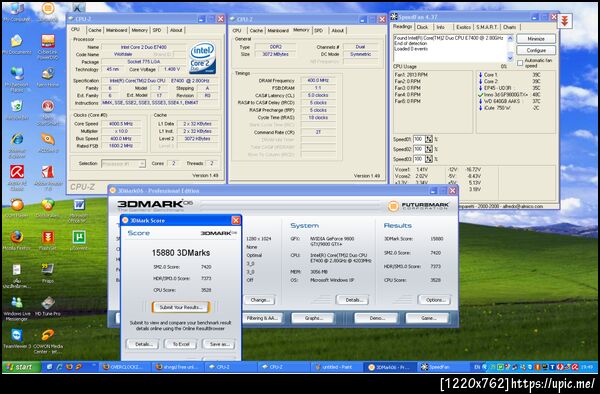Open My Computer desktop icon
The image size is (600, 394).
pyautogui.click(x=16, y=11)
